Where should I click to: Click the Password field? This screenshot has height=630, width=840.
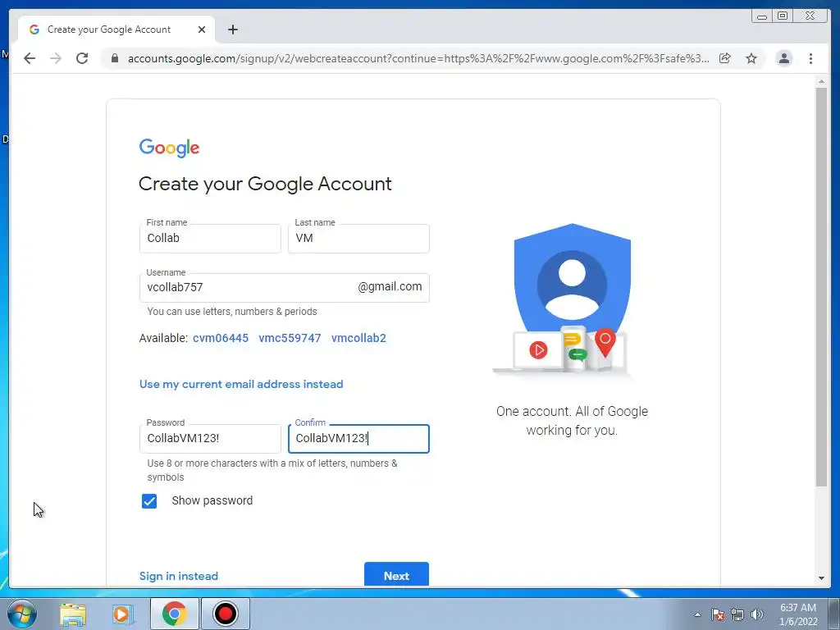[x=210, y=439]
